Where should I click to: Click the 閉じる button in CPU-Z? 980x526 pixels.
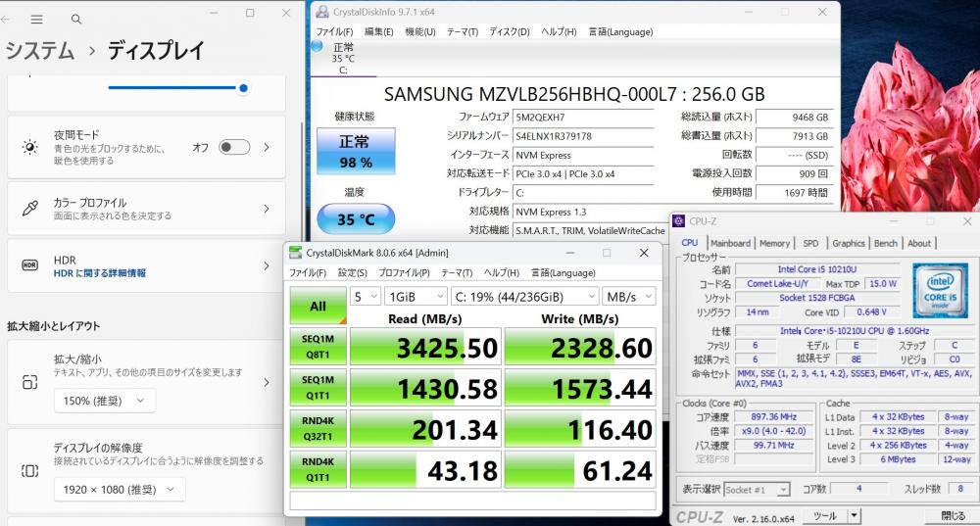pos(953,516)
